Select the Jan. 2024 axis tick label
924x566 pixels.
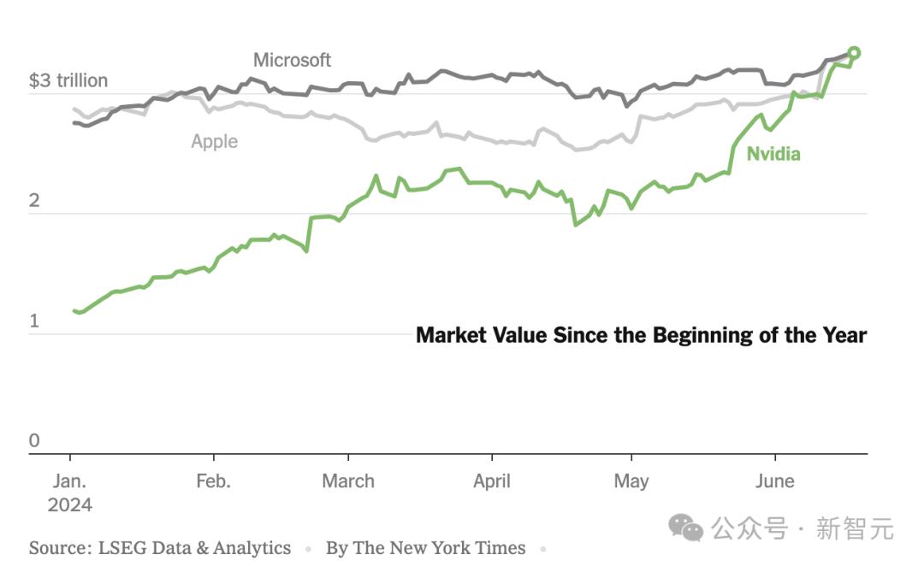pyautogui.click(x=69, y=493)
